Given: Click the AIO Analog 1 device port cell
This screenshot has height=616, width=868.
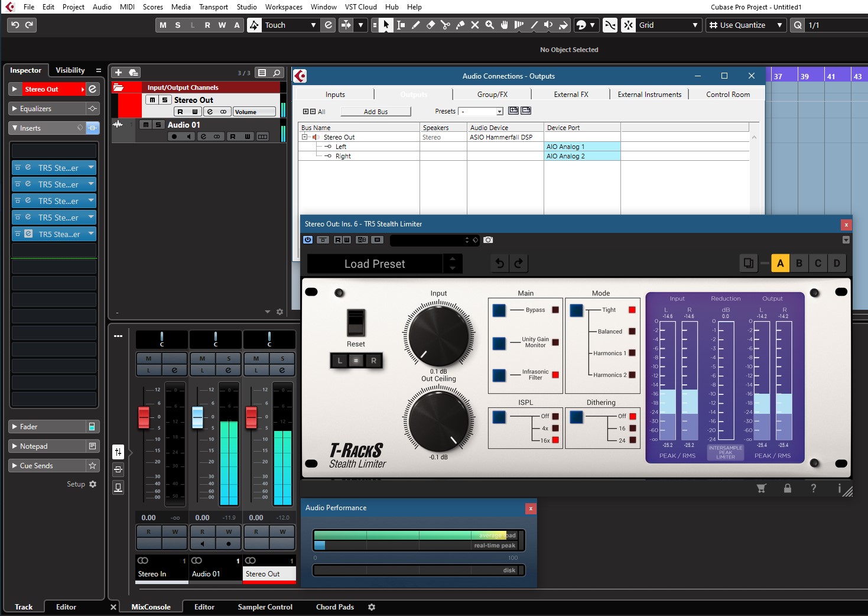Looking at the screenshot, I should 582,147.
